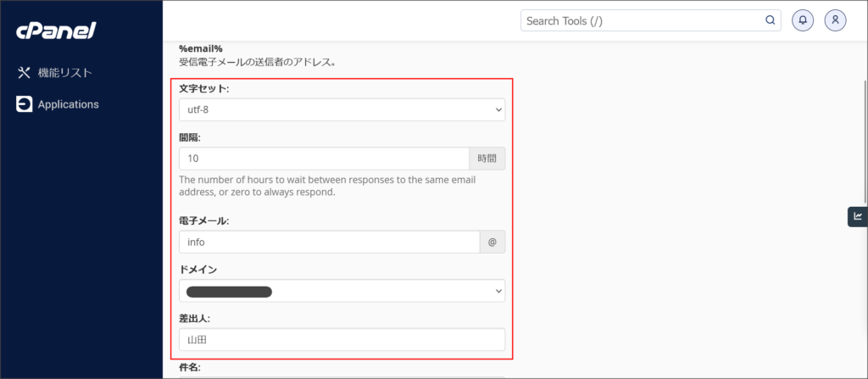Click the 差出人 field containing 山田
This screenshot has height=379, width=868.
click(342, 340)
